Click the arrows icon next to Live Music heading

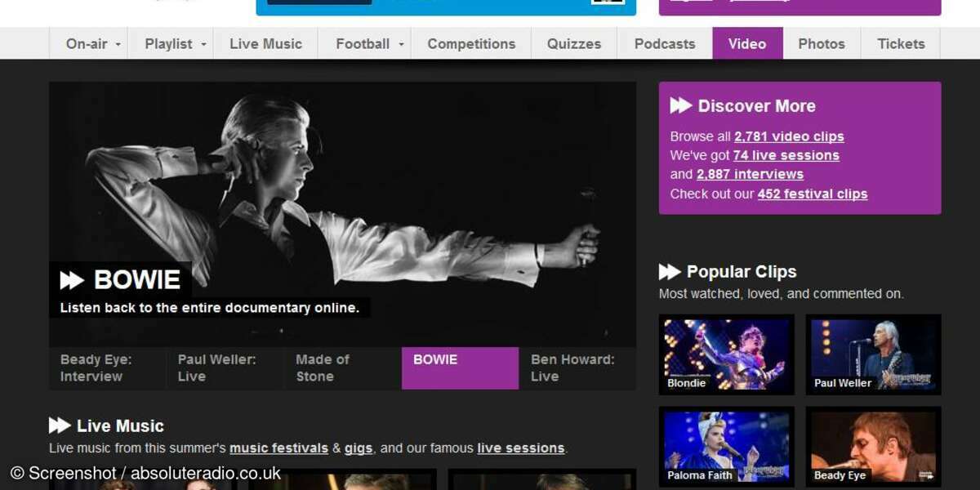(x=60, y=425)
